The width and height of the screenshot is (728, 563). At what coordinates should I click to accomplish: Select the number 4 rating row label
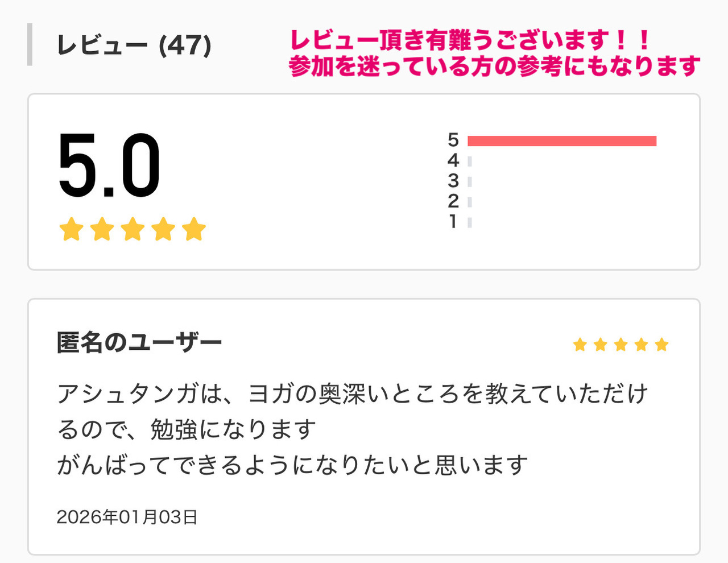pos(453,160)
